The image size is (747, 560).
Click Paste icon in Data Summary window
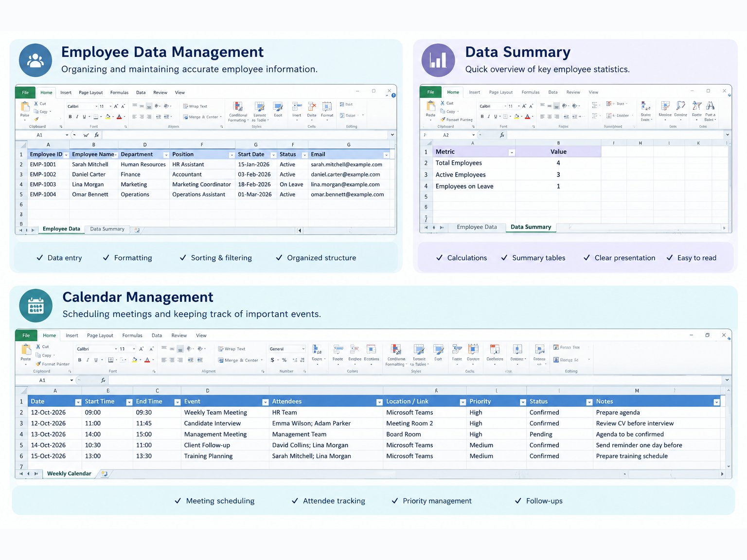(430, 106)
